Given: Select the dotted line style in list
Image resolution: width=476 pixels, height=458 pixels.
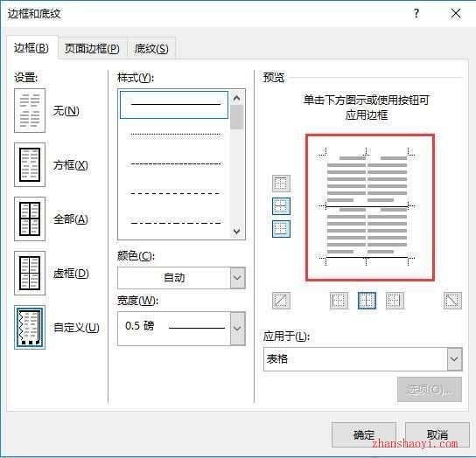Looking at the screenshot, I should point(175,135).
